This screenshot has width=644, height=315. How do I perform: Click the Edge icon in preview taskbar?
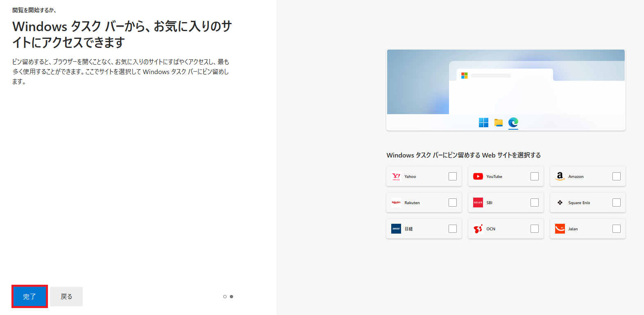point(513,122)
